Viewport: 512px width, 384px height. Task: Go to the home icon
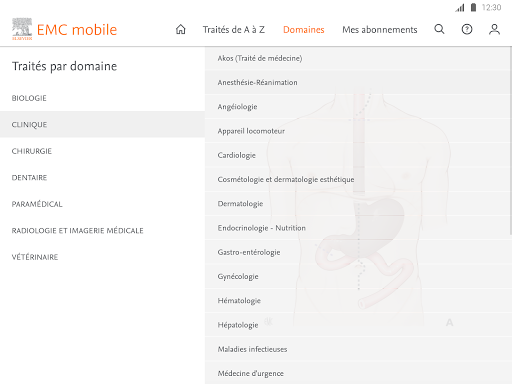click(x=181, y=29)
